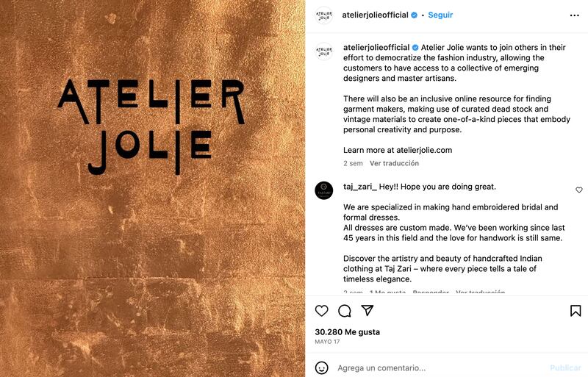Viewport: 588px width, 377px height.
Task: Save post with bookmark icon
Action: point(576,311)
